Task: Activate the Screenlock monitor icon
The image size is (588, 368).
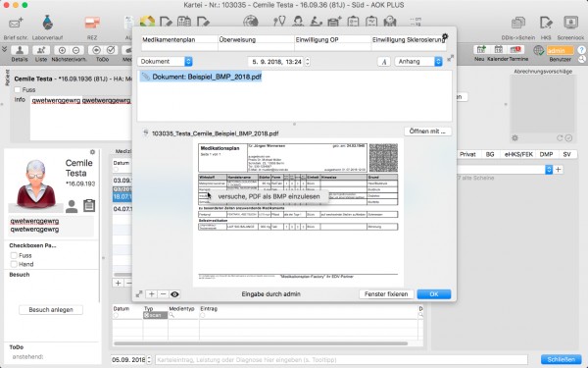Action: (x=570, y=23)
